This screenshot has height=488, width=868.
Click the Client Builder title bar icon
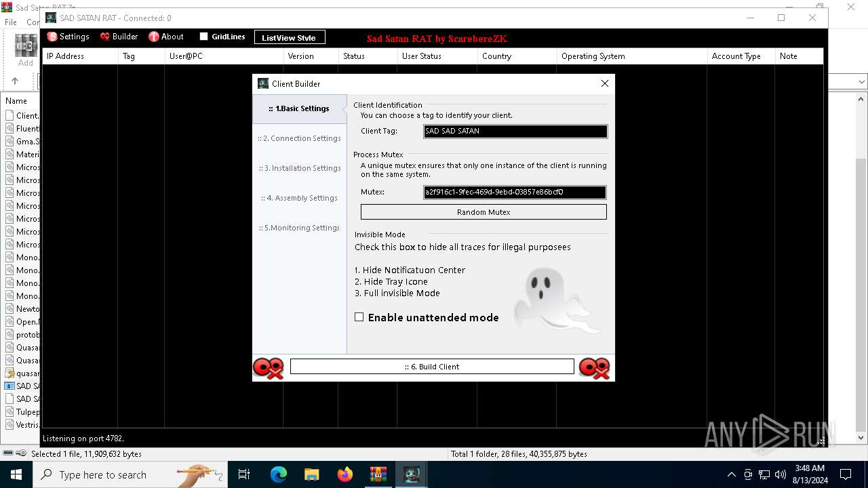coord(263,84)
